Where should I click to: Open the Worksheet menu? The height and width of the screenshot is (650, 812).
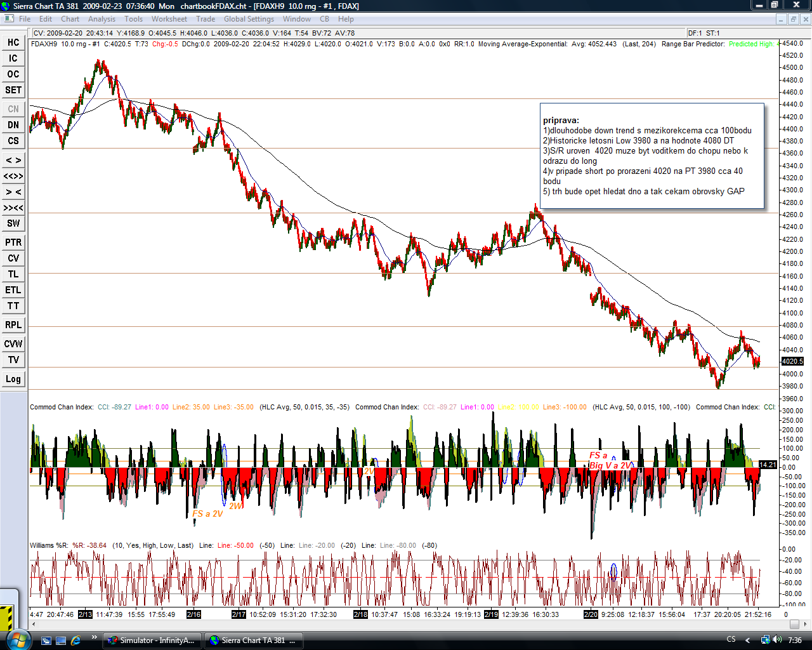169,19
